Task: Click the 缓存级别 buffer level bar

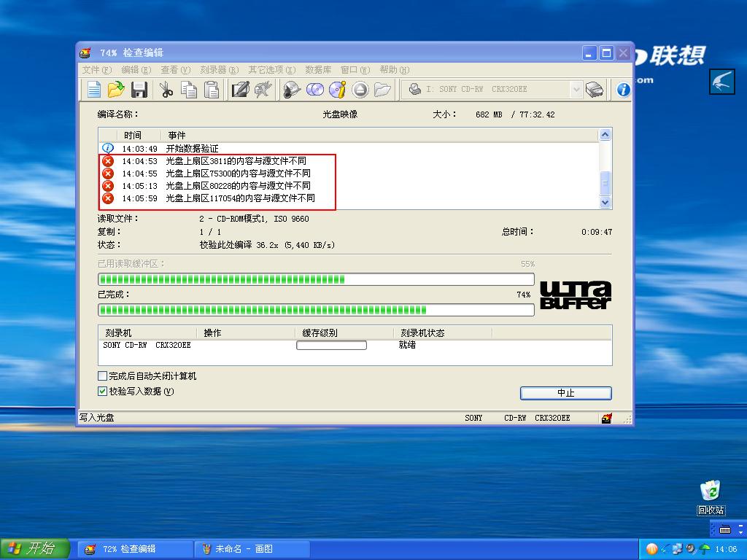Action: 331,345
